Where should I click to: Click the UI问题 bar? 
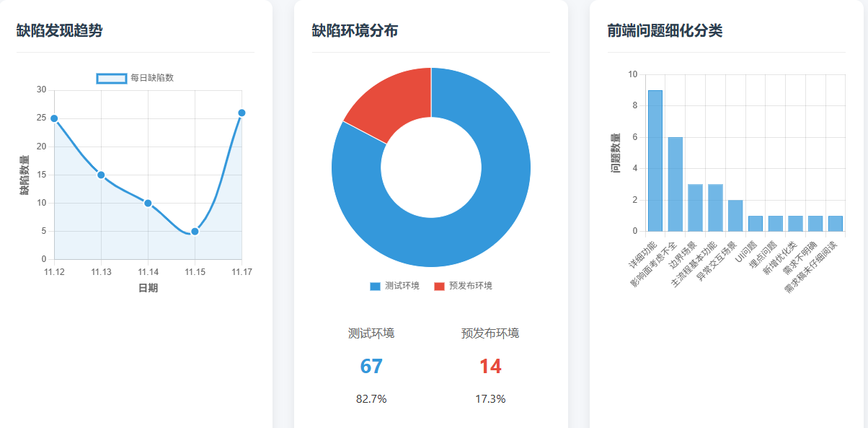[x=756, y=224]
